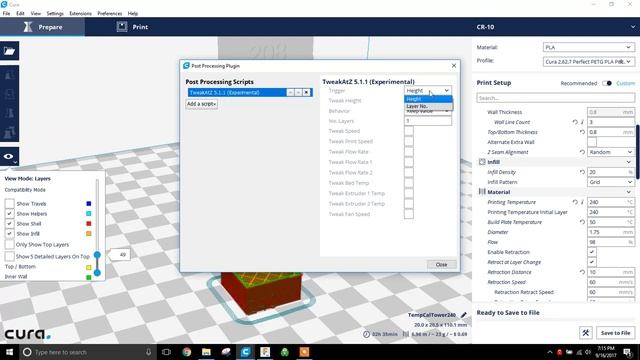
Task: Open File Explorer from the taskbar
Action: [x=206, y=352]
